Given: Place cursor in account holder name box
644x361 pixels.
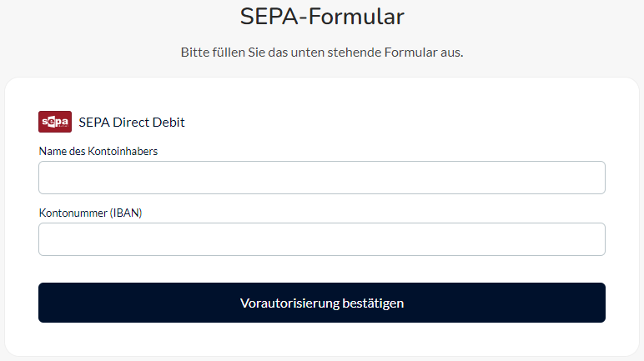Looking at the screenshot, I should [322, 178].
